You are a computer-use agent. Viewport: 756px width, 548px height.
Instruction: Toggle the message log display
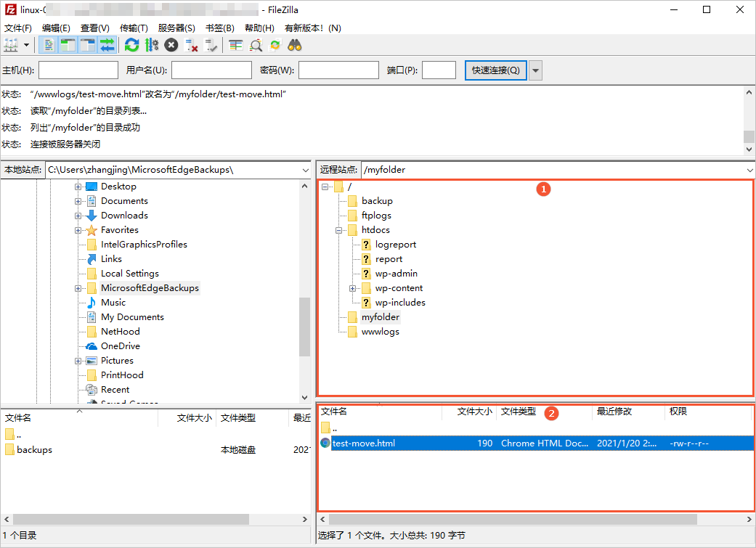[x=49, y=45]
